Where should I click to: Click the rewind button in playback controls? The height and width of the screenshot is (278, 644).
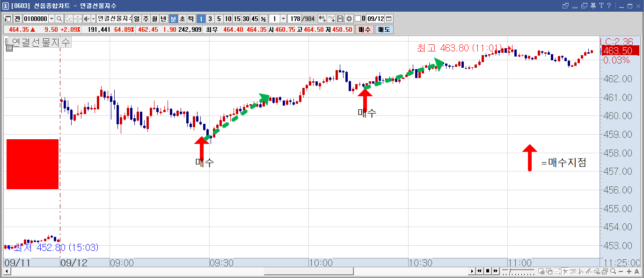480,271
